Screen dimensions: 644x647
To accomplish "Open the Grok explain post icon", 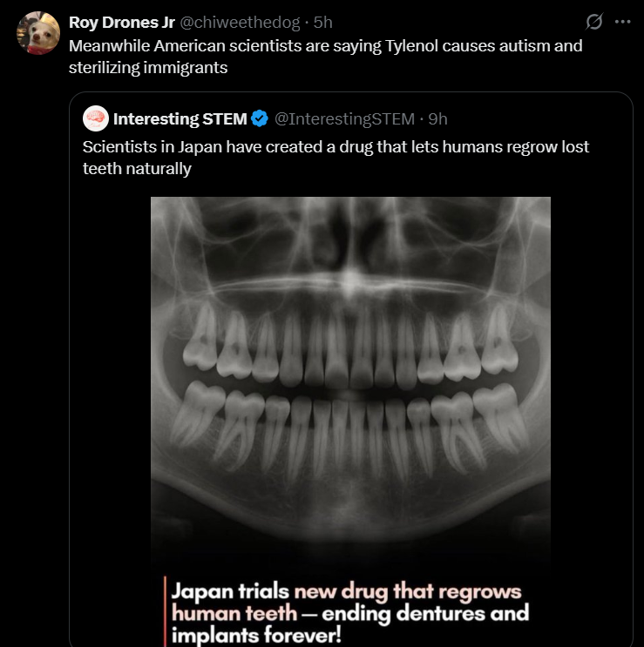I will pos(594,22).
